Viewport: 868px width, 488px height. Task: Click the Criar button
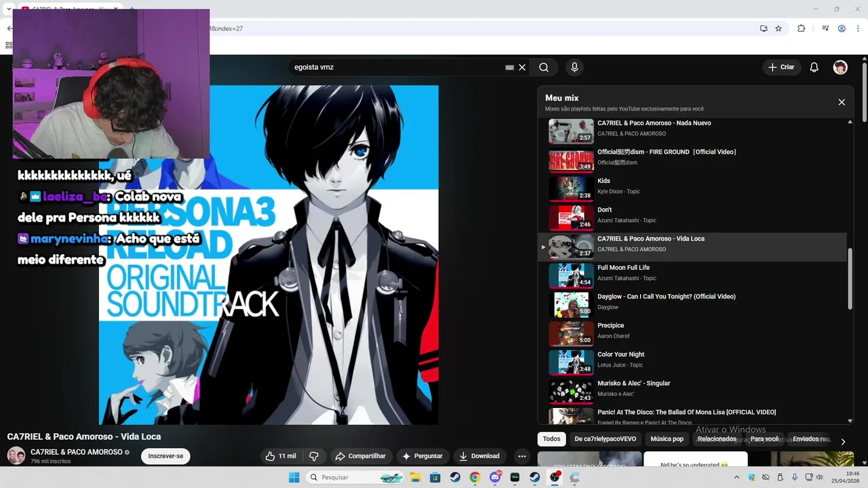781,67
